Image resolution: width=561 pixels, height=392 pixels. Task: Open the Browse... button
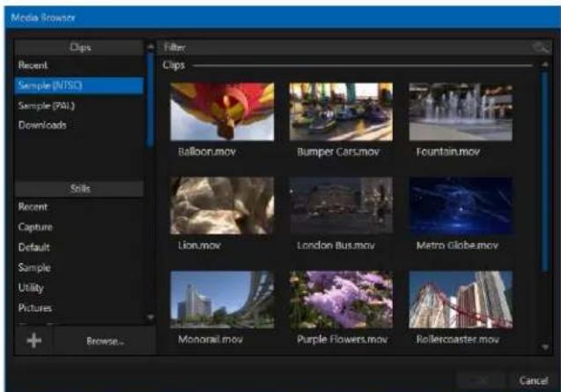coord(105,341)
